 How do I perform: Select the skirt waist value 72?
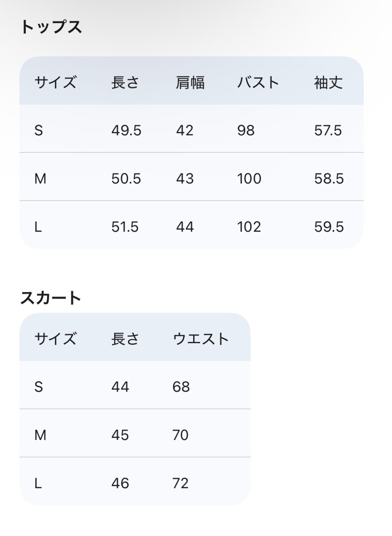click(180, 483)
